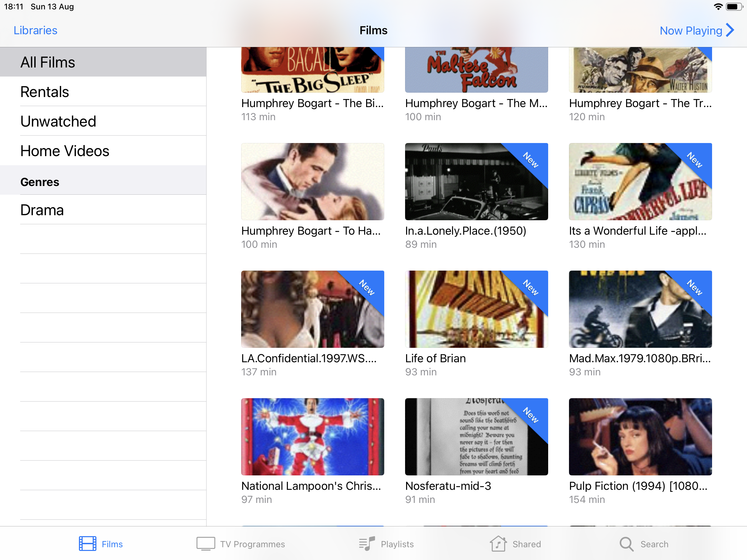Tap the Films filmstrip icon in tab bar
The height and width of the screenshot is (560, 747).
coord(87,544)
